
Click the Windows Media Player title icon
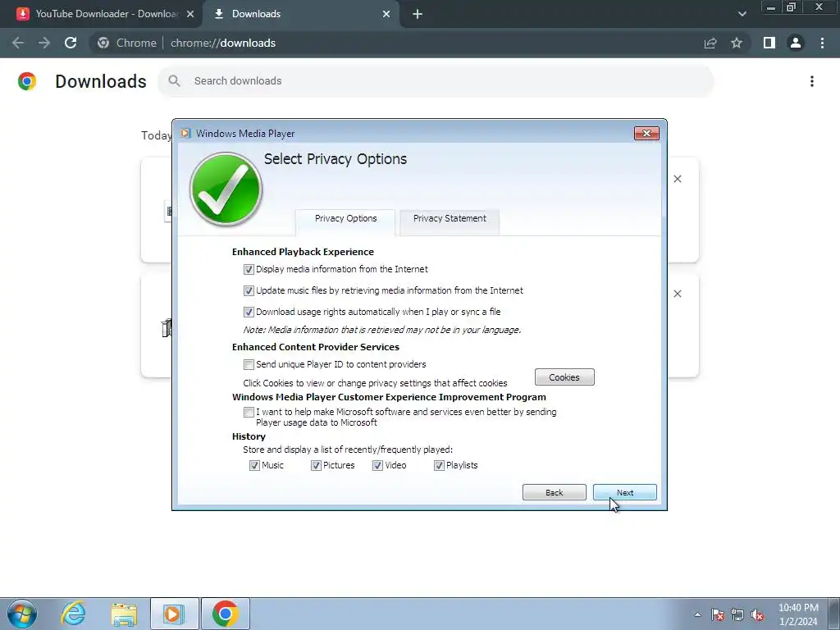[x=185, y=134]
